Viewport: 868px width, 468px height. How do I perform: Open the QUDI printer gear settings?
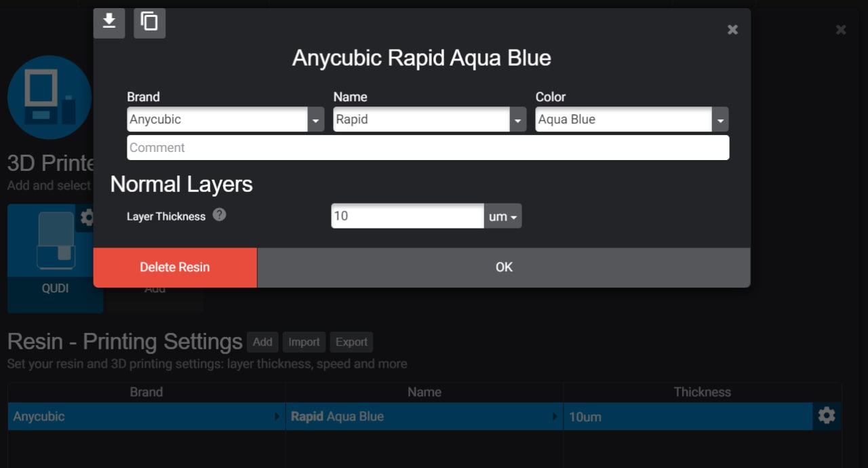pyautogui.click(x=87, y=218)
